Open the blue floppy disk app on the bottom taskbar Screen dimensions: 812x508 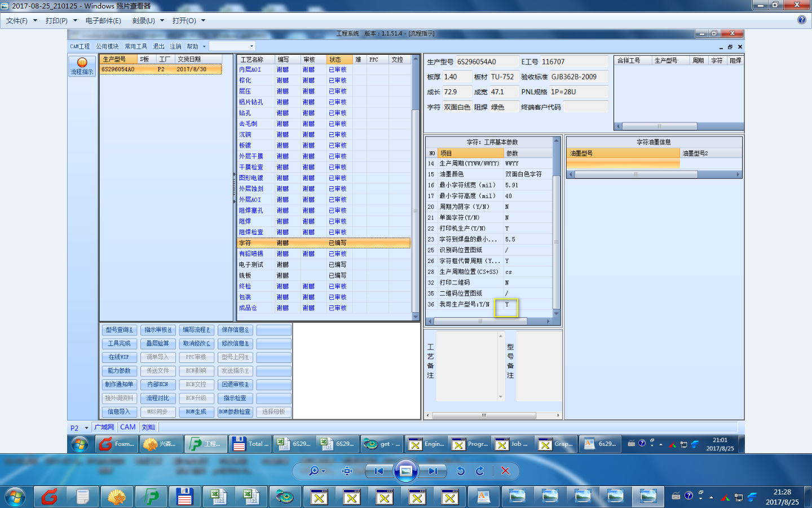click(185, 497)
